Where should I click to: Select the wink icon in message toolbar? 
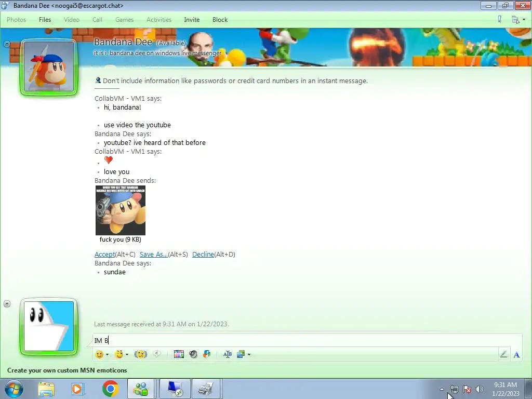[x=119, y=354]
